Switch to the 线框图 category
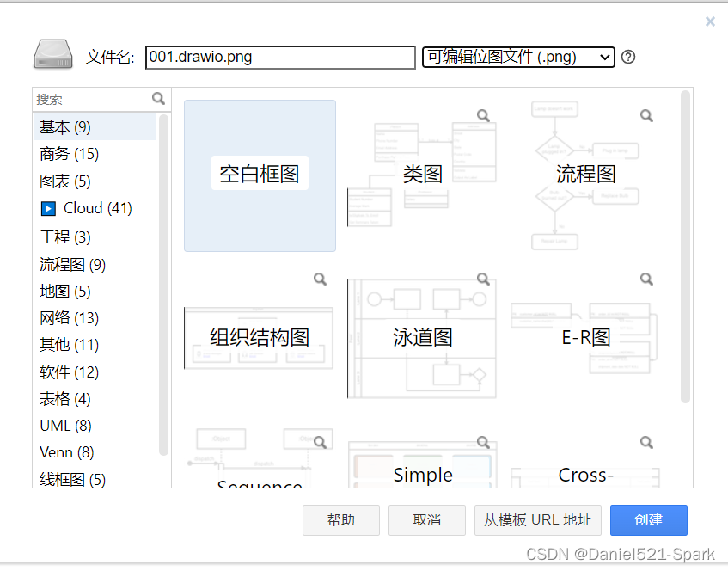This screenshot has height=571, width=728. click(x=69, y=479)
